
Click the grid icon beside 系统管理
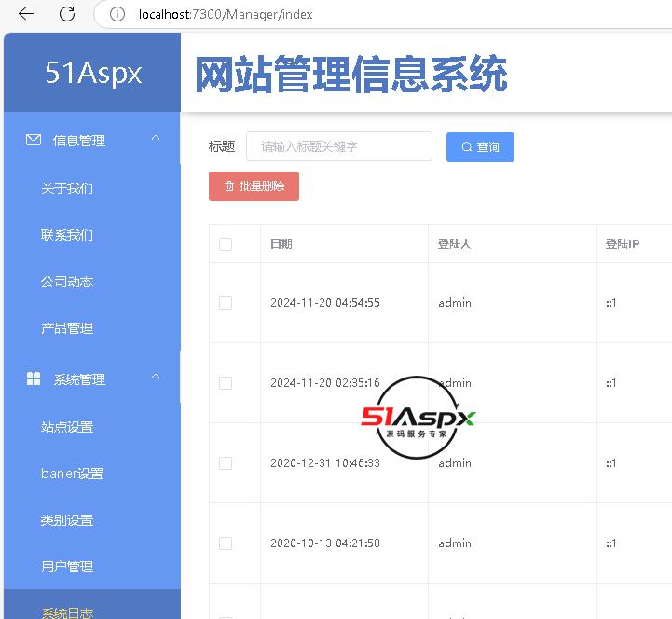coord(34,378)
